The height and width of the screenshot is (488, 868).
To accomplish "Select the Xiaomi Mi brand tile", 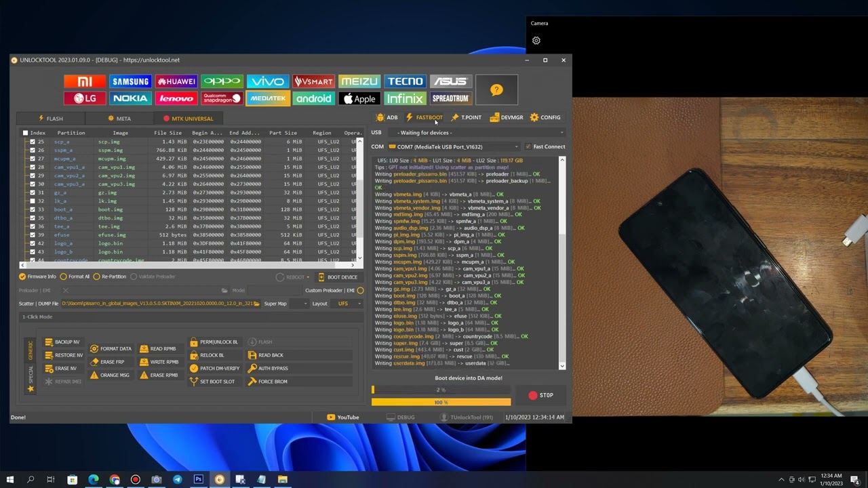I will [85, 81].
